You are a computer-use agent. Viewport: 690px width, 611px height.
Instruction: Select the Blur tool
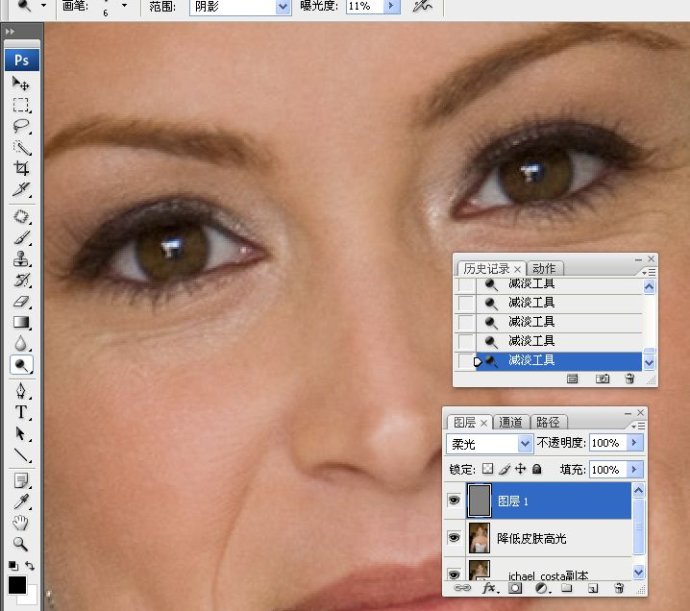(20, 343)
